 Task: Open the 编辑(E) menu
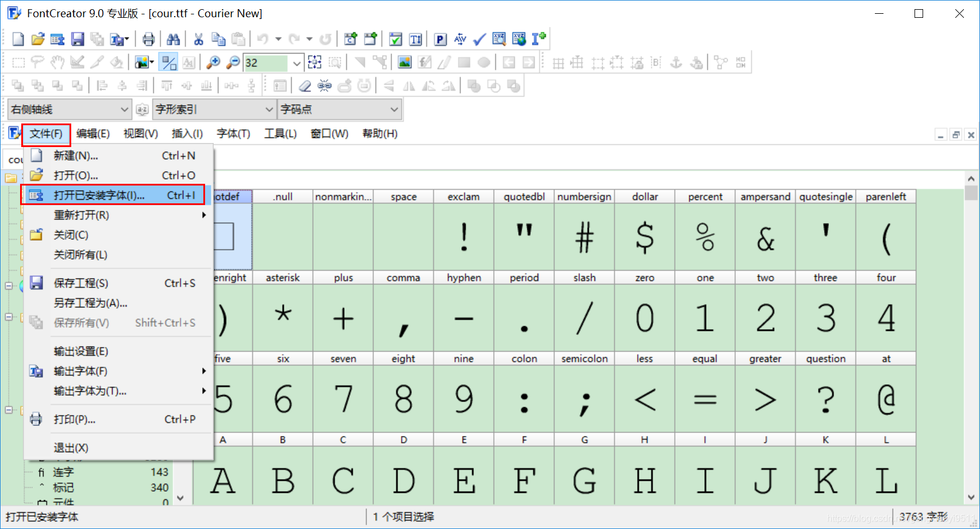pos(93,134)
